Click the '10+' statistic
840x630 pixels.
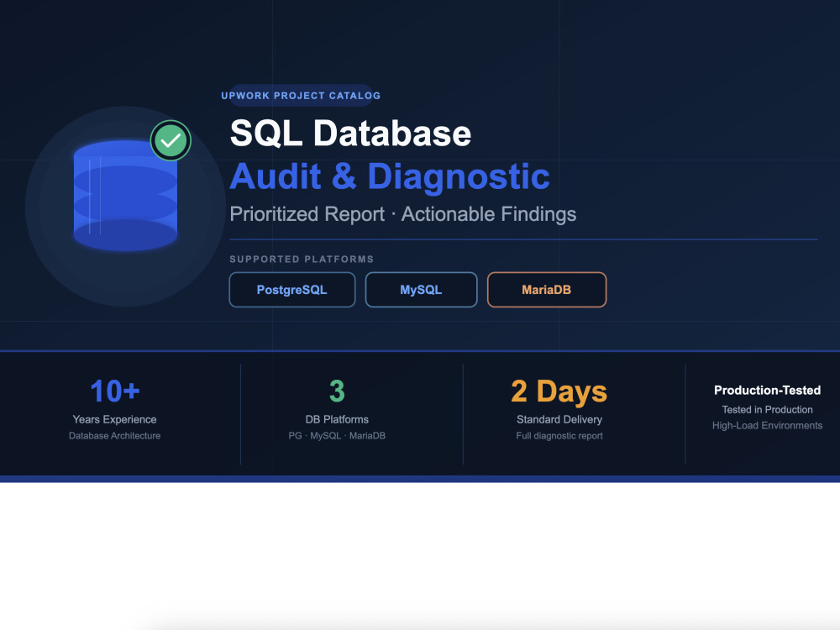114,391
